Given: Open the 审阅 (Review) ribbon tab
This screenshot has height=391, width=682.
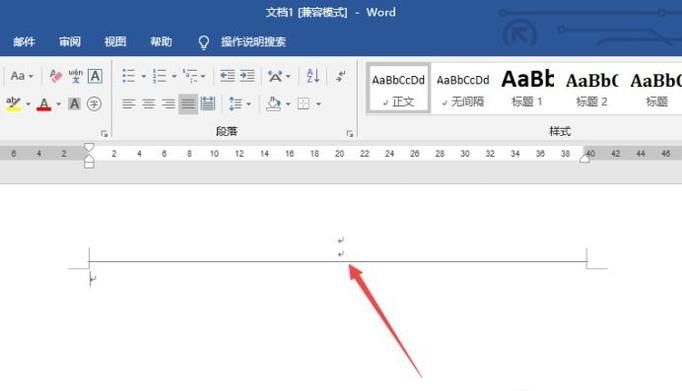Looking at the screenshot, I should (70, 42).
